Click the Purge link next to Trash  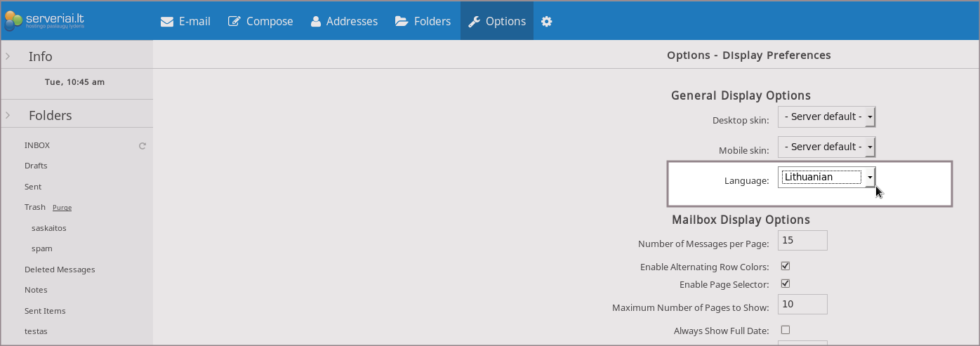point(62,208)
